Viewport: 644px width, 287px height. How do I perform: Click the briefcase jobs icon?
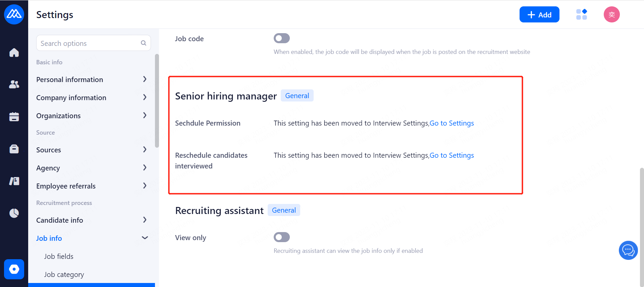pyautogui.click(x=14, y=149)
